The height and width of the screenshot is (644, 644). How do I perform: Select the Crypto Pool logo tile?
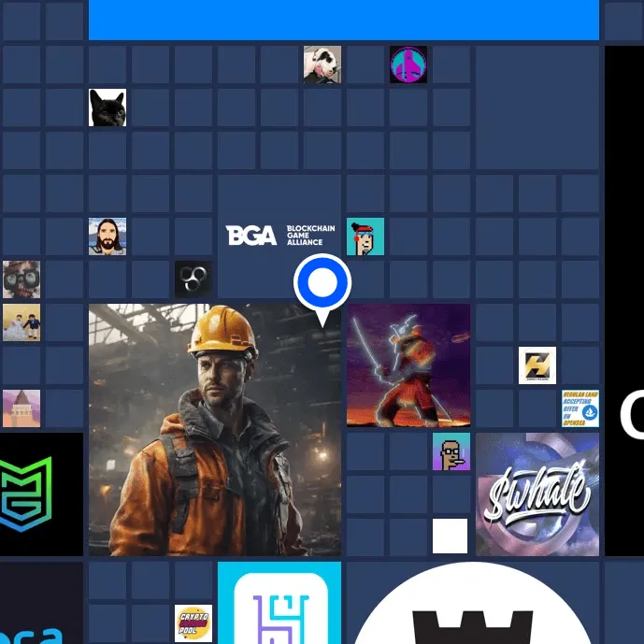click(193, 623)
